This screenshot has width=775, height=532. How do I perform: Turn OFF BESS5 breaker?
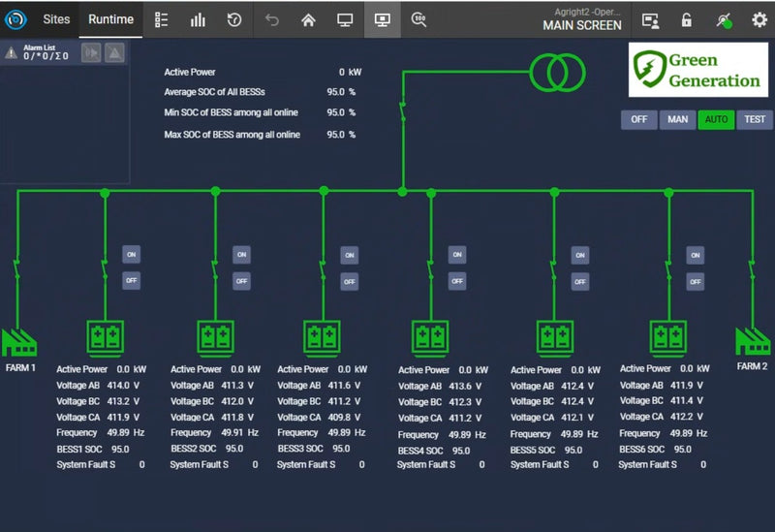580,281
